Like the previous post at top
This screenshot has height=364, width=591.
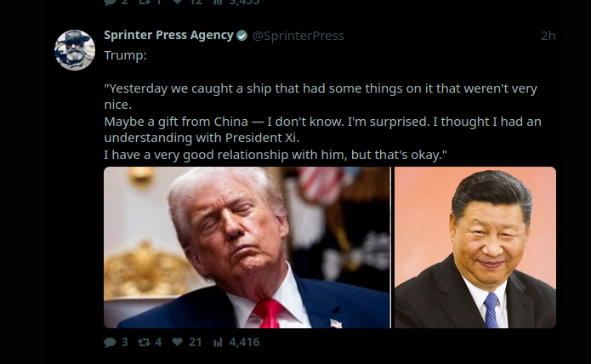(x=177, y=2)
